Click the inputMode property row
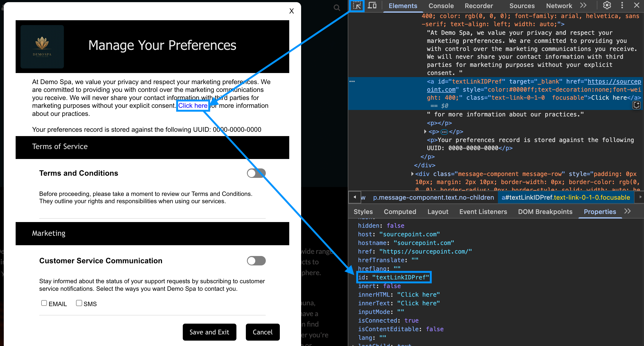 point(381,312)
